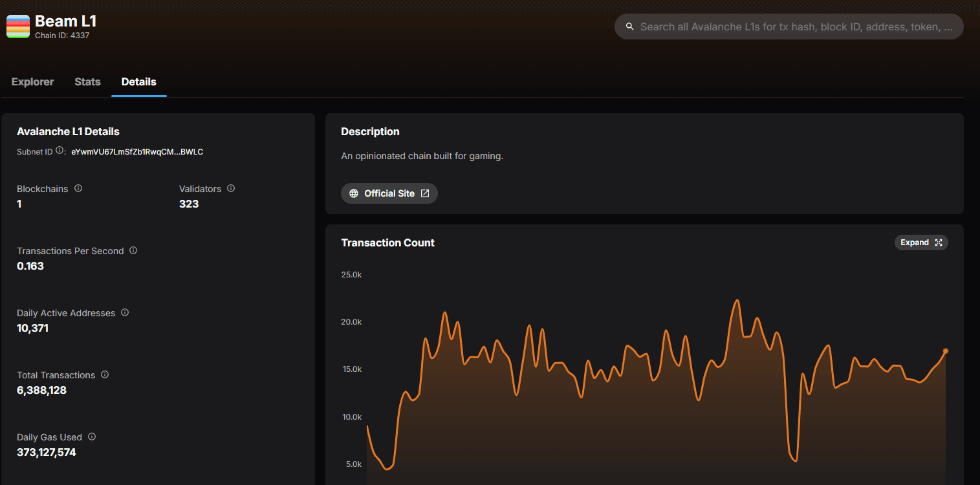Click Transactions Per Second value 0.163
Image resolution: width=980 pixels, height=485 pixels.
coord(30,266)
